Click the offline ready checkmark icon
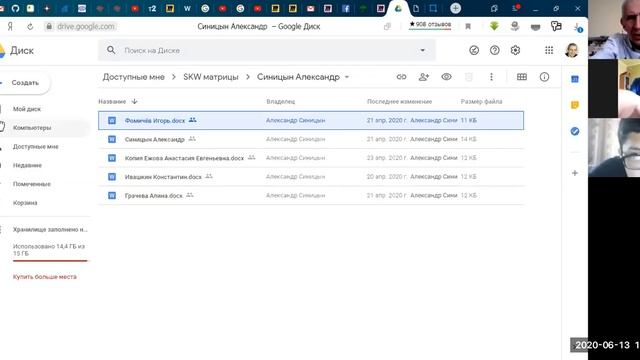The height and width of the screenshot is (360, 640). (474, 50)
